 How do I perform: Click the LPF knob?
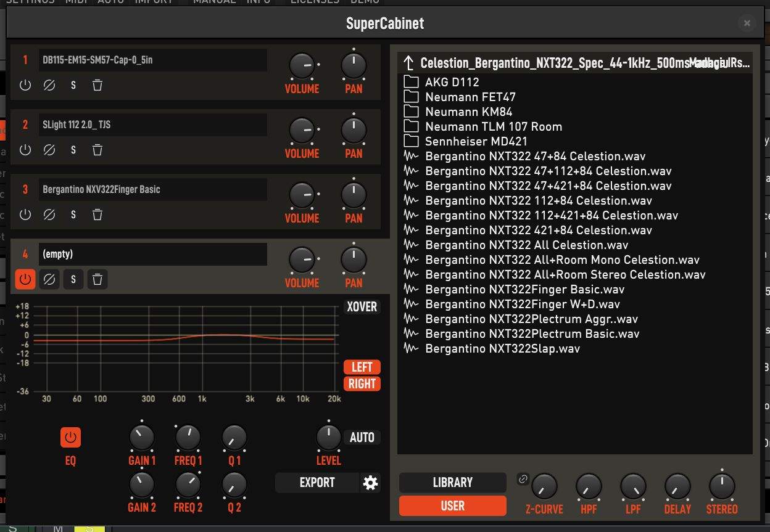(x=633, y=487)
